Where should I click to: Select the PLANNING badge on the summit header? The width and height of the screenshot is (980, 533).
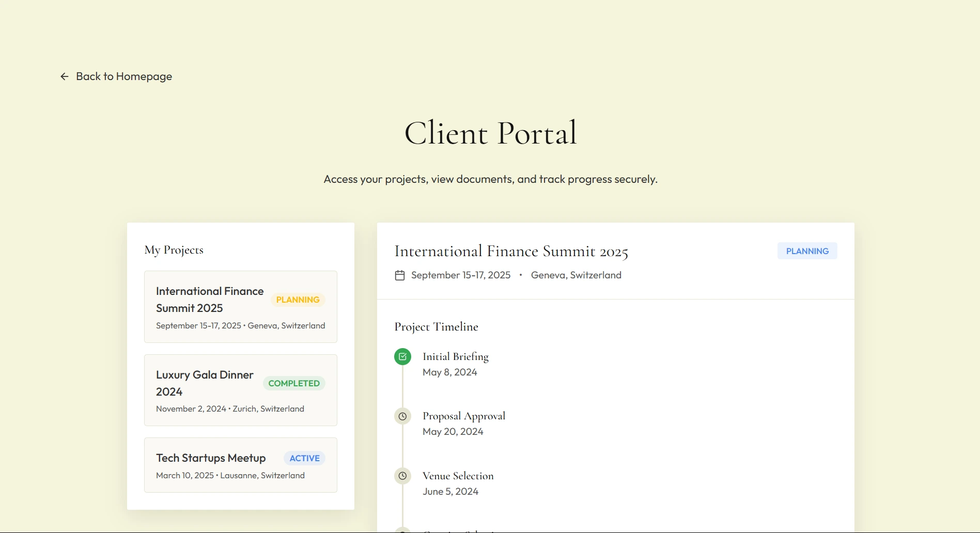click(807, 250)
